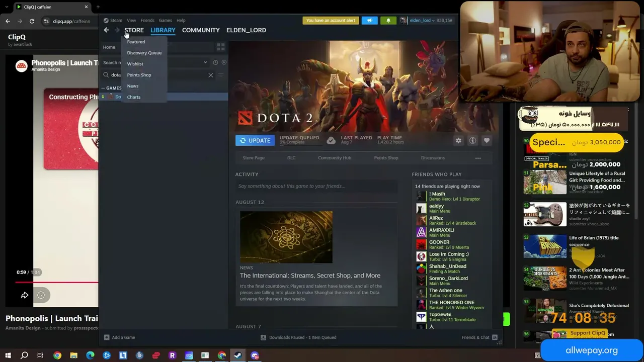Open Dota 2 game settings gear
644x362 pixels.
coord(458,141)
